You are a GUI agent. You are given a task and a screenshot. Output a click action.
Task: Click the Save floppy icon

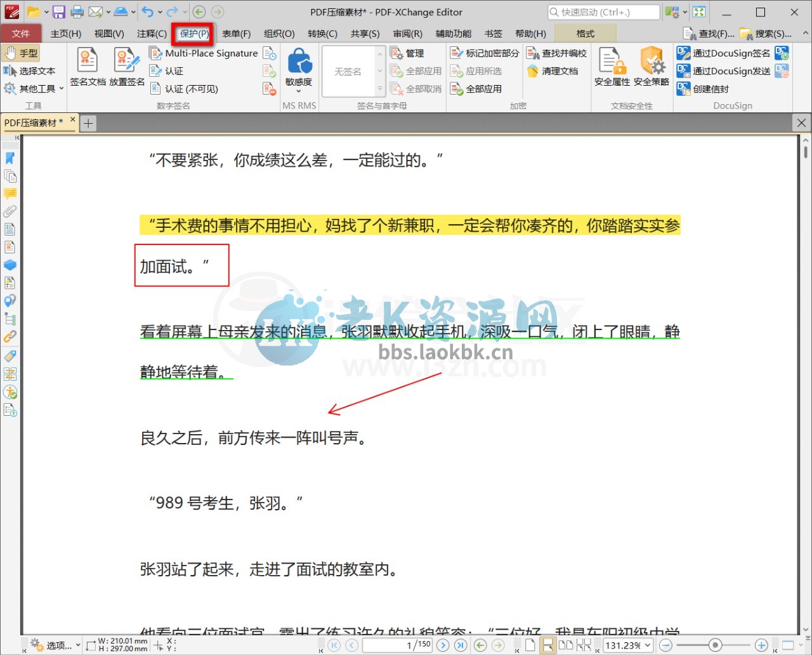(x=59, y=11)
